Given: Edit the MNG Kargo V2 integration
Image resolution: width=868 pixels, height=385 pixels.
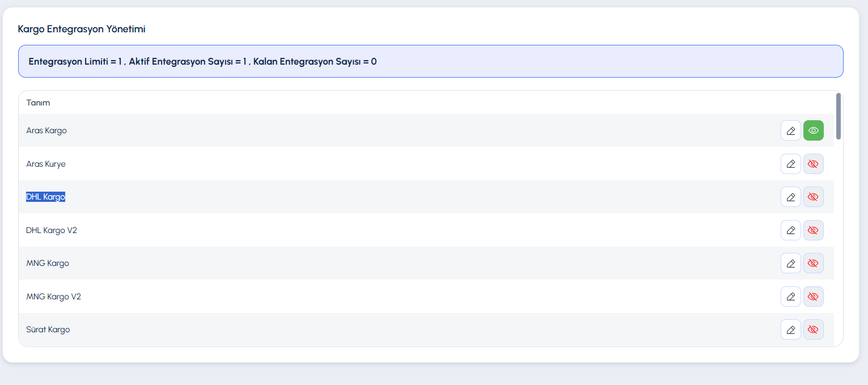Looking at the screenshot, I should [x=791, y=297].
